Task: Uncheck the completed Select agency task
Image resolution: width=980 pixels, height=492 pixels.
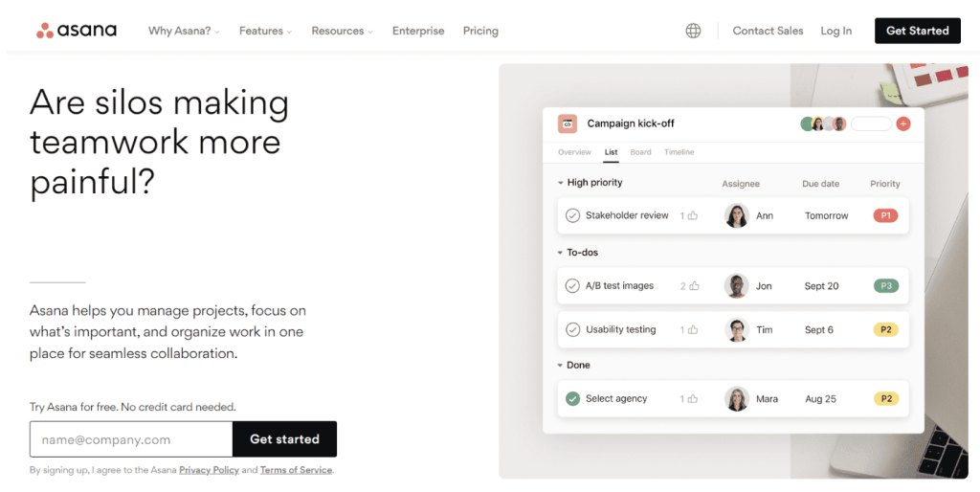Action: pos(572,399)
